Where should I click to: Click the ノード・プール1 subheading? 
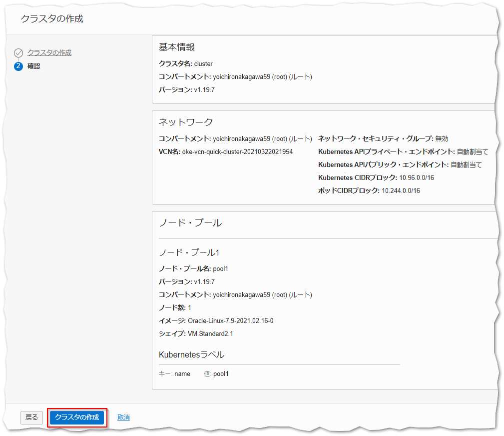click(x=189, y=252)
